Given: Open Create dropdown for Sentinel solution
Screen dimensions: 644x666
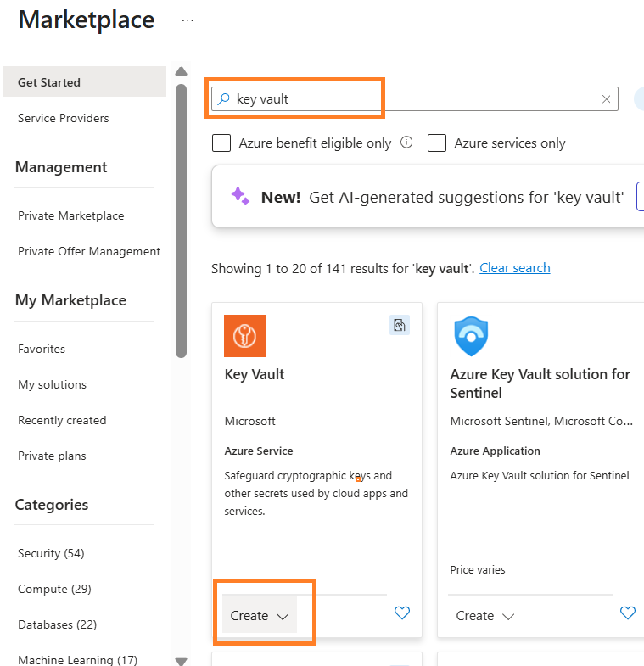Looking at the screenshot, I should click(x=485, y=616).
